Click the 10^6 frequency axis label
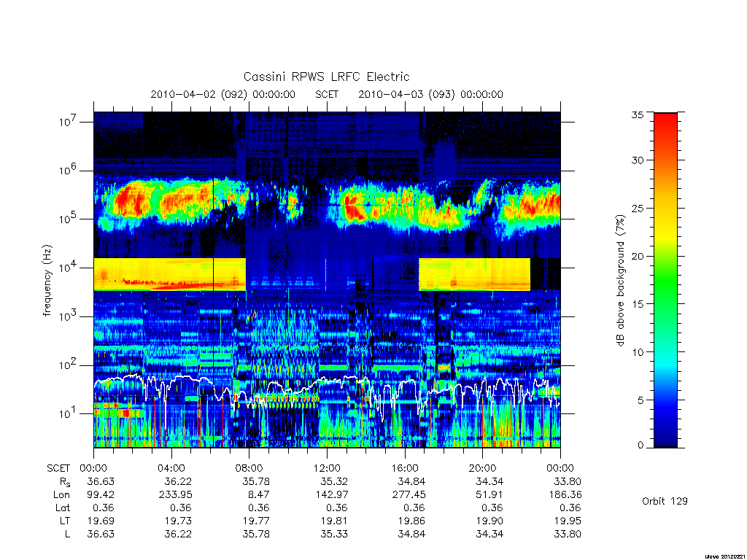This screenshot has height=560, width=747. click(68, 170)
